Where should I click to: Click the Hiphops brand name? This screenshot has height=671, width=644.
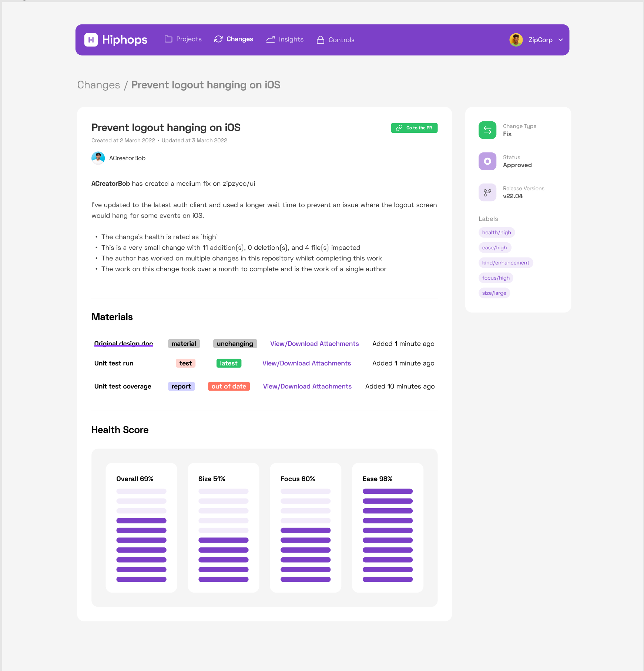click(x=125, y=40)
